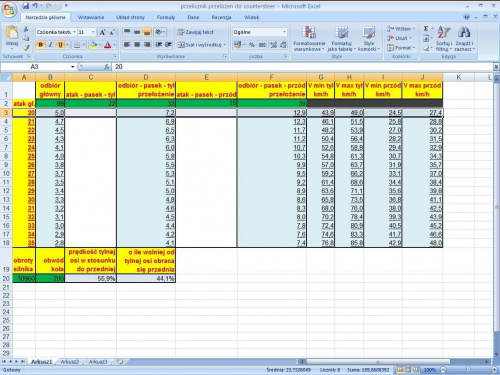Viewport: 500px width, 375px height.
Task: Toggle italic formatting
Action: (x=50, y=45)
